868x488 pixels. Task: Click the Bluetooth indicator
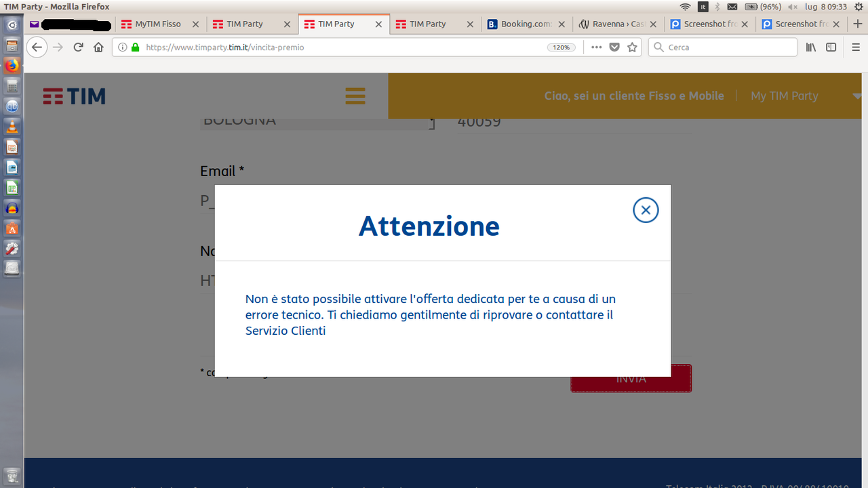tap(717, 7)
